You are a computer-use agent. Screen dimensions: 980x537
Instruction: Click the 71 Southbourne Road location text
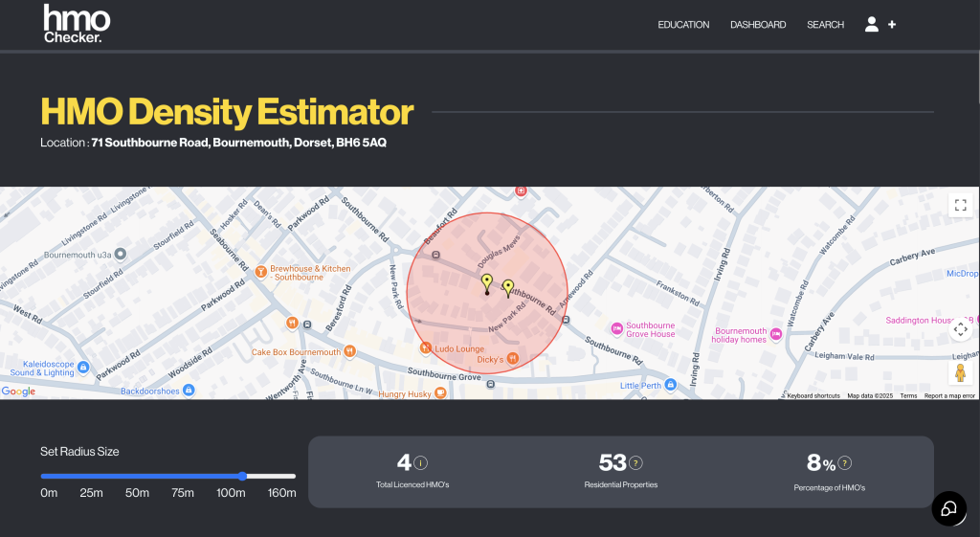238,143
